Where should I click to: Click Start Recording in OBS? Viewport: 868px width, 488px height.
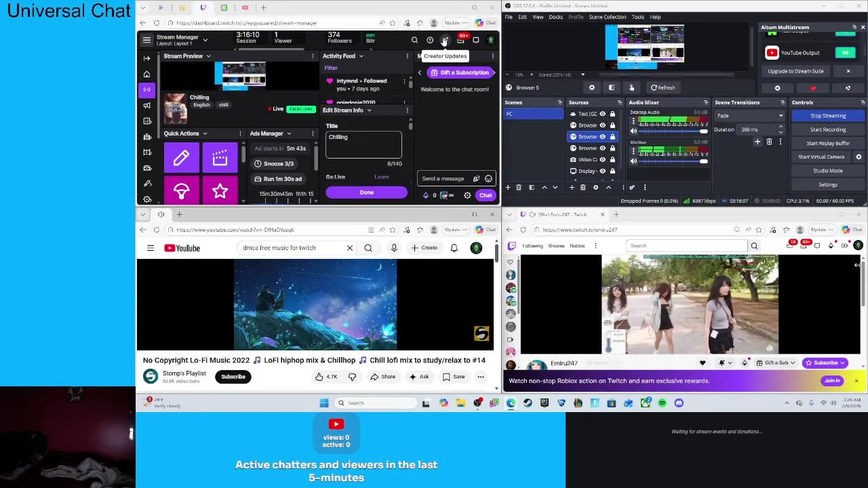pyautogui.click(x=828, y=129)
